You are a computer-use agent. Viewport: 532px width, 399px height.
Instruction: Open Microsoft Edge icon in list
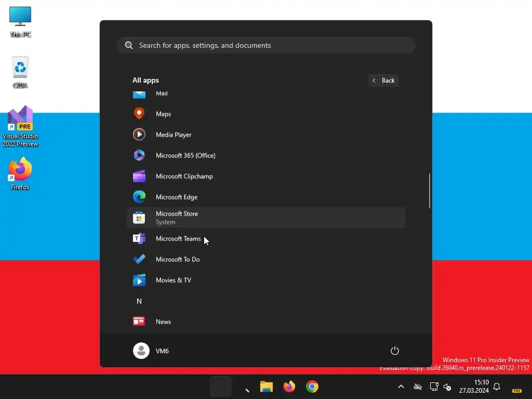(139, 197)
